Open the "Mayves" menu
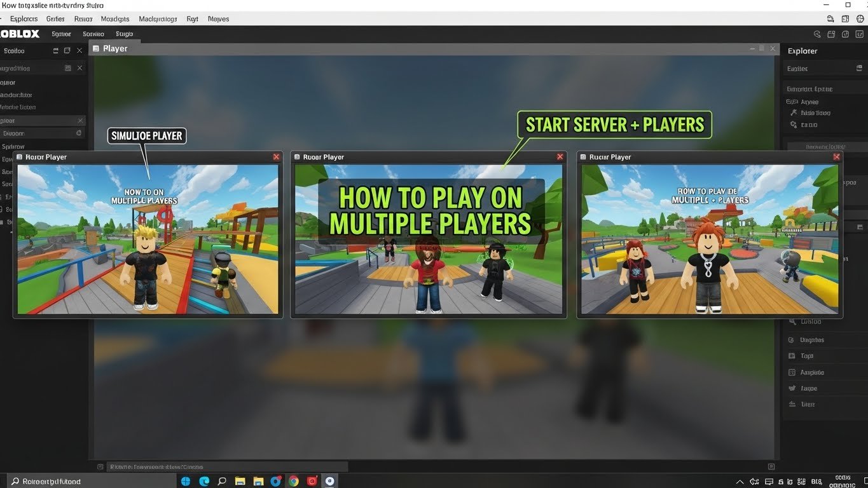Image resolution: width=868 pixels, height=488 pixels. click(x=218, y=19)
